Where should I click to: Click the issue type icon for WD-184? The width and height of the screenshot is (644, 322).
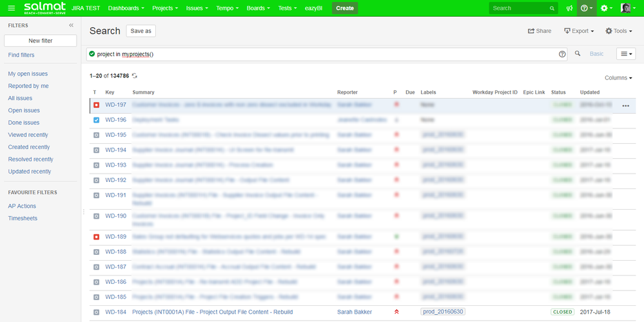96,312
